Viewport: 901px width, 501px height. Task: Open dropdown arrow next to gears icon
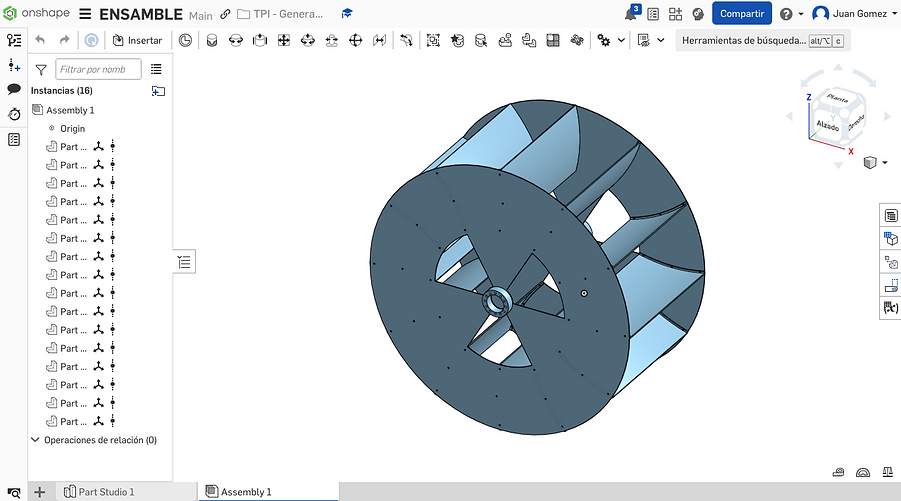(x=621, y=40)
